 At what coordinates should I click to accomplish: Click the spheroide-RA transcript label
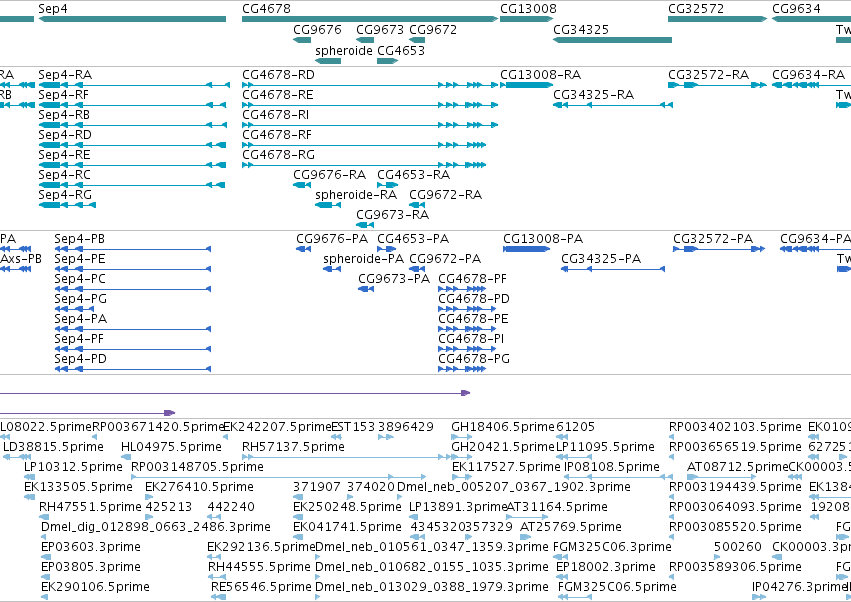point(356,194)
